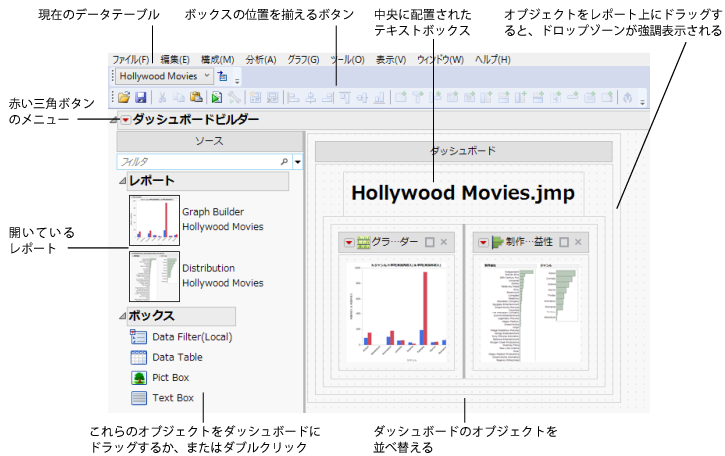Image resolution: width=725 pixels, height=456 pixels.
Task: Open the Hollywood Movies data table dropdown
Action: tap(206, 76)
